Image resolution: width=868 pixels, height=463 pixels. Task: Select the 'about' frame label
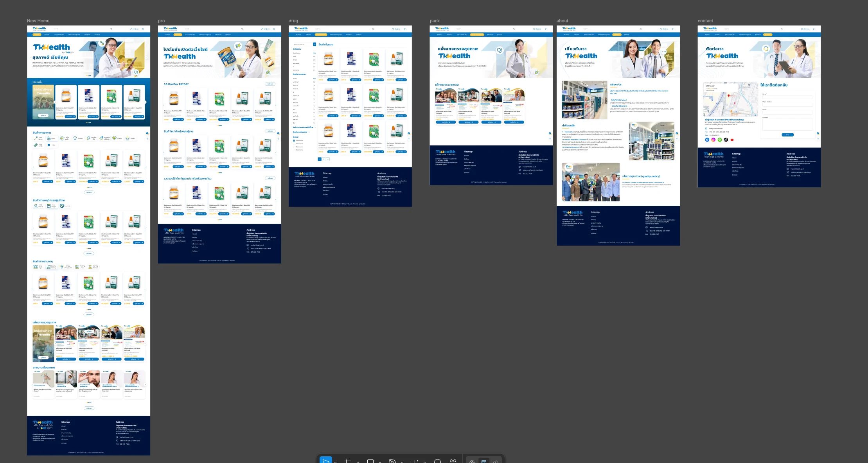coord(562,21)
